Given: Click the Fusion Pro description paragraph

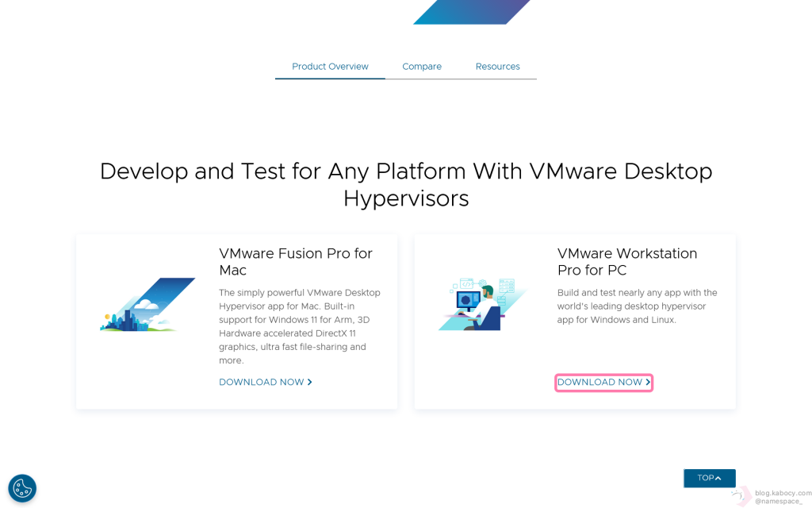Looking at the screenshot, I should 299,326.
